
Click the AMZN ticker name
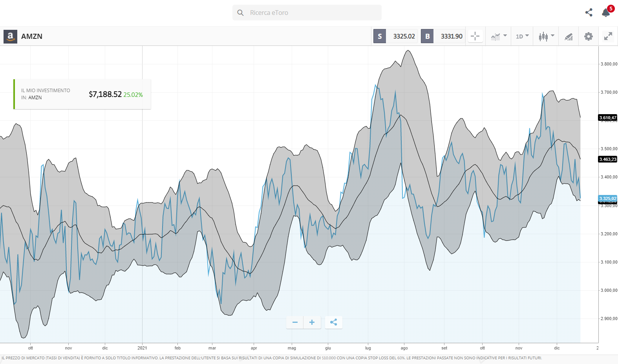[x=32, y=36]
